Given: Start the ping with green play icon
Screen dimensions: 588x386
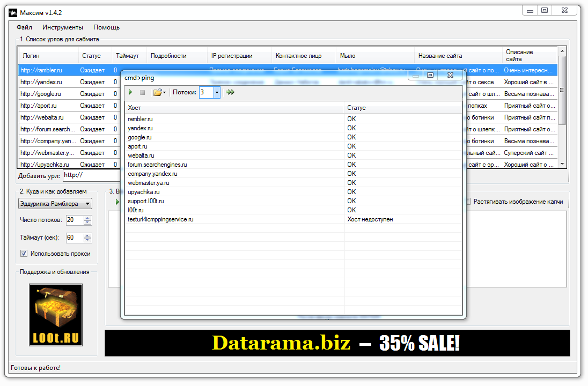Looking at the screenshot, I should (x=130, y=92).
